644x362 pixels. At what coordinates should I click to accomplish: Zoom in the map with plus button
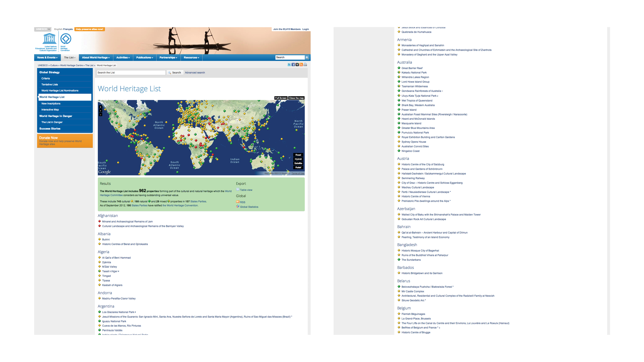tap(100, 107)
